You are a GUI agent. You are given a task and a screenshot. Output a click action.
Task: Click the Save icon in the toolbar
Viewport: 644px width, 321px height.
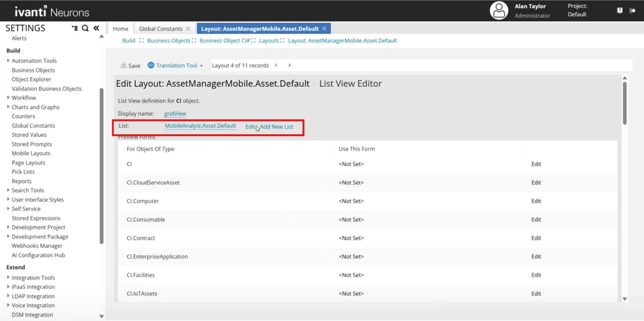coord(123,65)
